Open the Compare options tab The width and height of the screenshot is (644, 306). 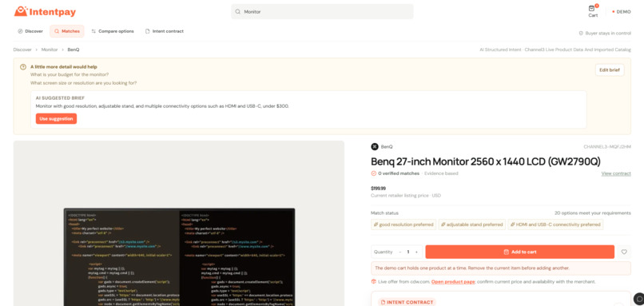pyautogui.click(x=113, y=31)
